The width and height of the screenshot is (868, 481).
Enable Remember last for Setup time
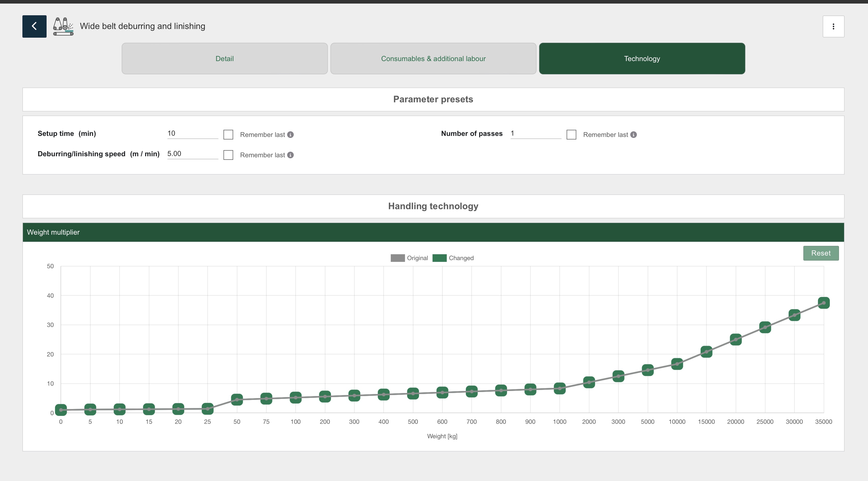(228, 135)
